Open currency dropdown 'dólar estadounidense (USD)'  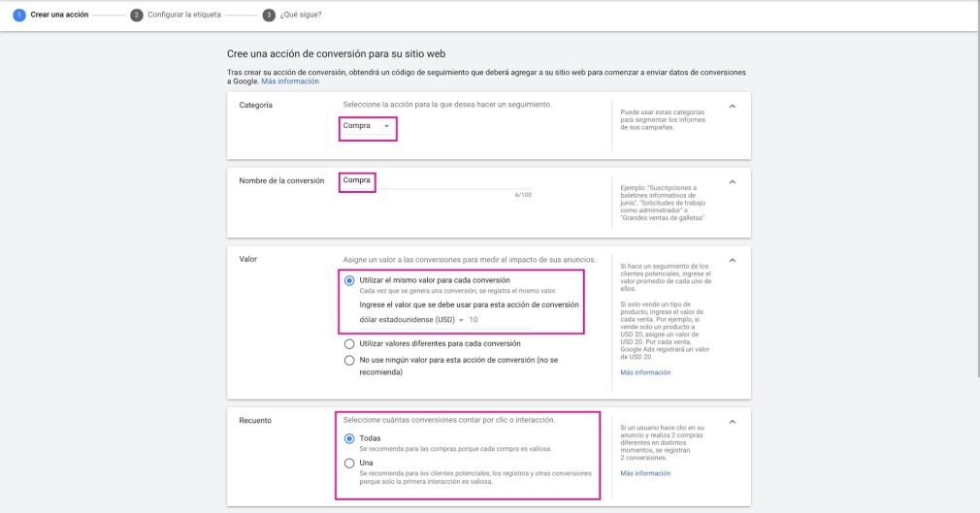[411, 320]
